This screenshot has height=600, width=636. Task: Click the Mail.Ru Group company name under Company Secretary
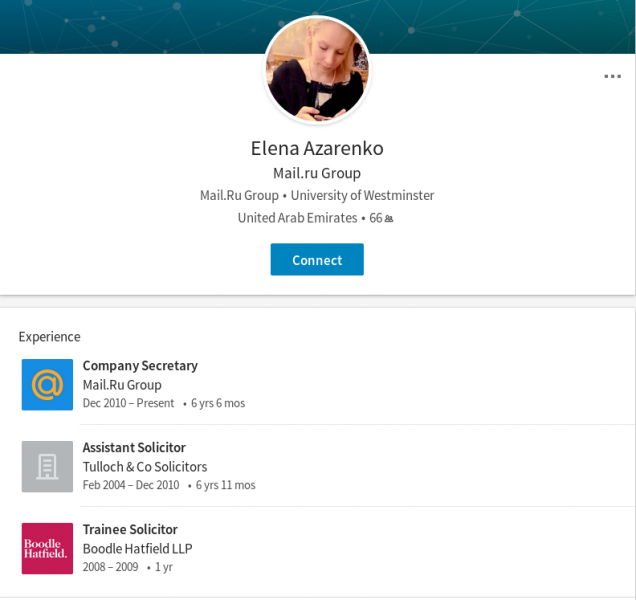click(x=122, y=385)
